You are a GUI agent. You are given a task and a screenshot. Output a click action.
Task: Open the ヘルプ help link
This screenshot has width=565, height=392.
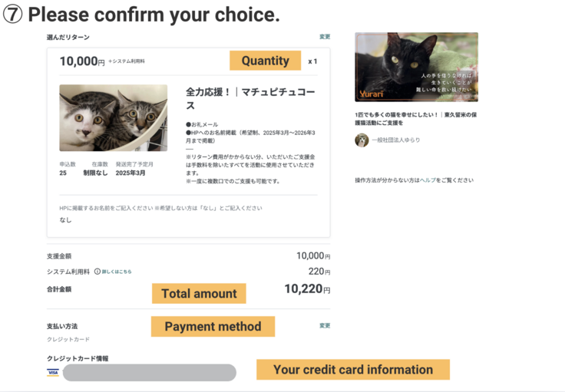click(x=428, y=180)
